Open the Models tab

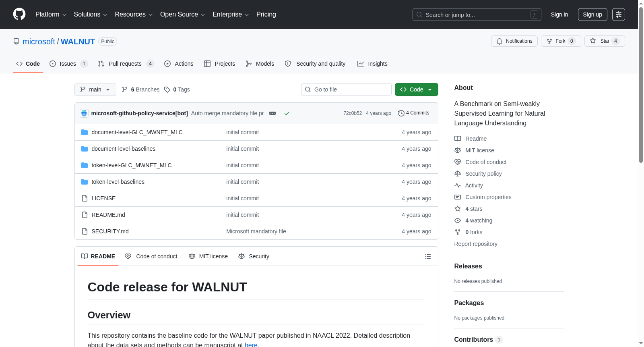[260, 64]
